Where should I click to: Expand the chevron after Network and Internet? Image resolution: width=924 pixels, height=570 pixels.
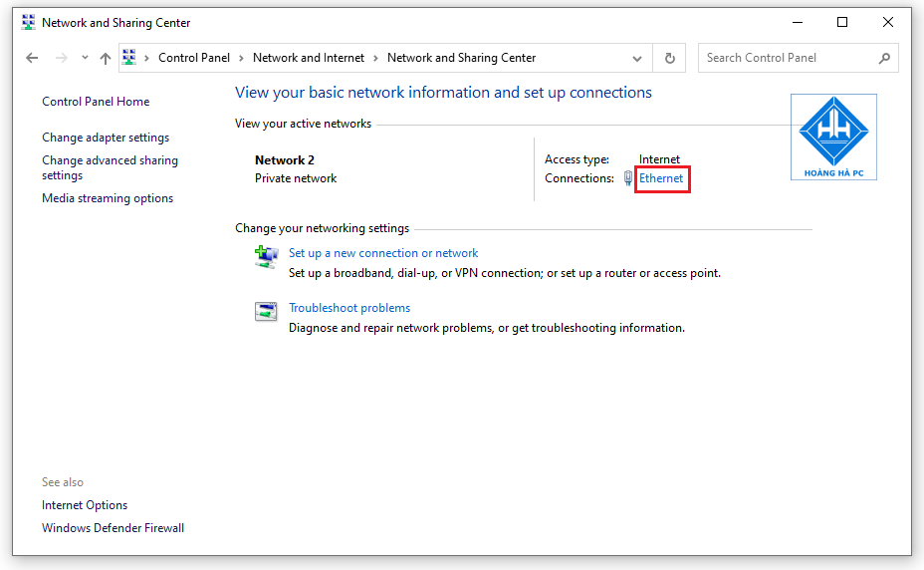click(375, 58)
